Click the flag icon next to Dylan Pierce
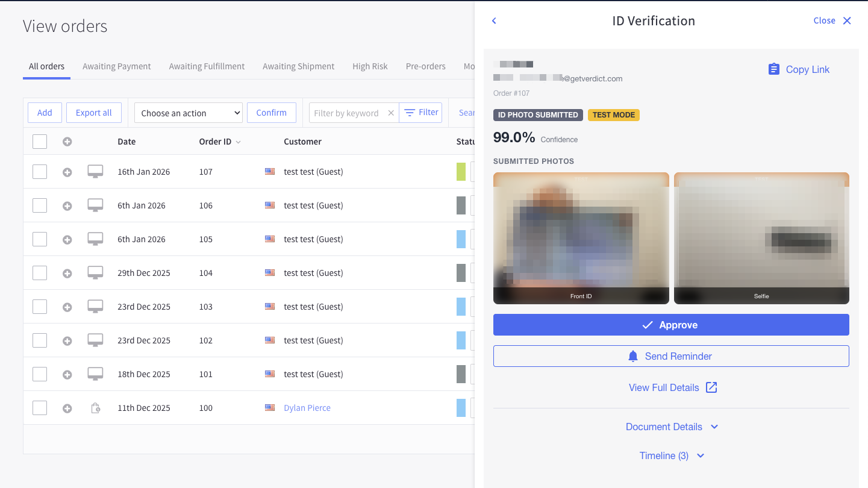This screenshot has height=488, width=868. [x=269, y=407]
